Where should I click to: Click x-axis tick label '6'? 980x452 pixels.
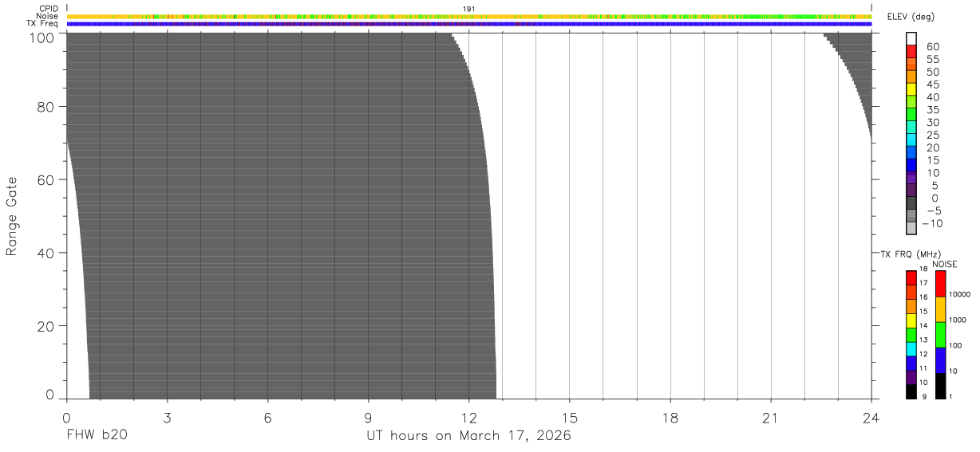pos(267,417)
